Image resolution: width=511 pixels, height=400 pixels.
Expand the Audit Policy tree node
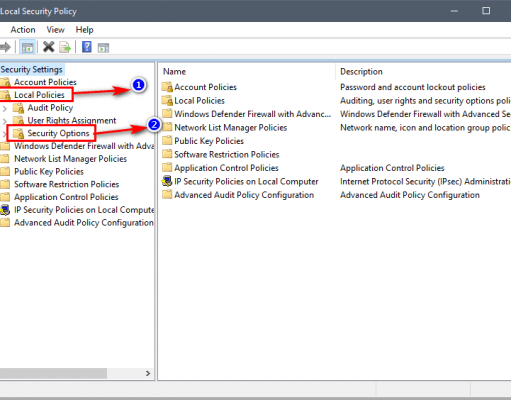click(4, 108)
